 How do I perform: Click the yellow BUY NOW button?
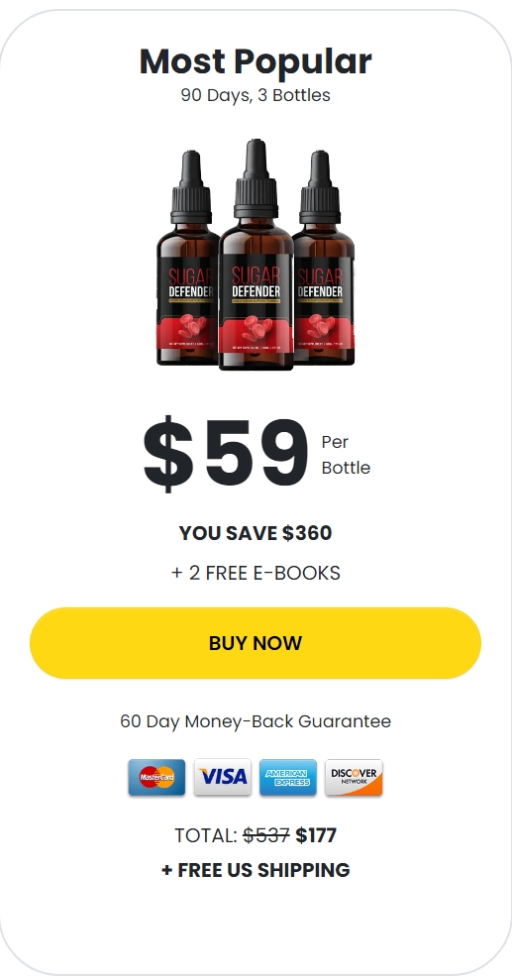(256, 642)
